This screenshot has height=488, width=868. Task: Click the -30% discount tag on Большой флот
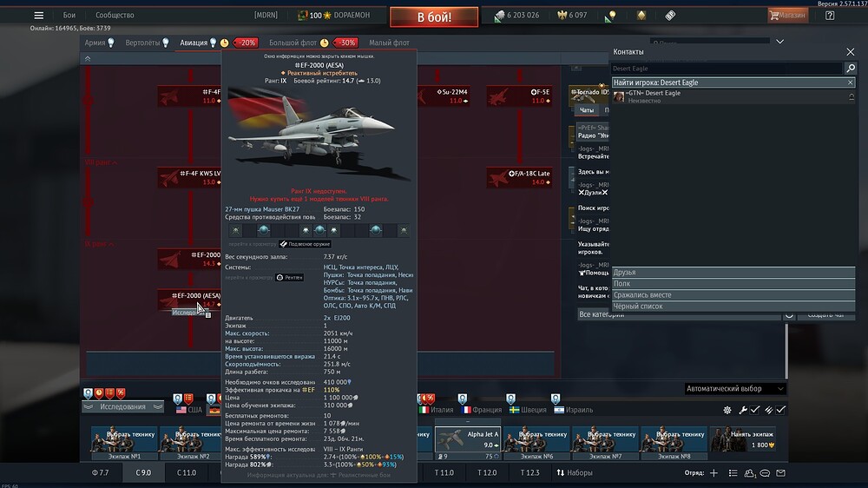pyautogui.click(x=345, y=43)
